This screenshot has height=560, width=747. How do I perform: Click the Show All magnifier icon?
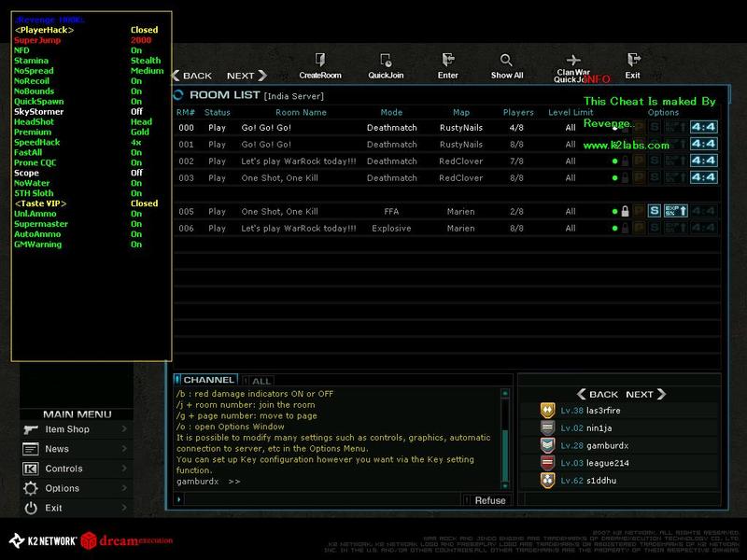click(506, 61)
